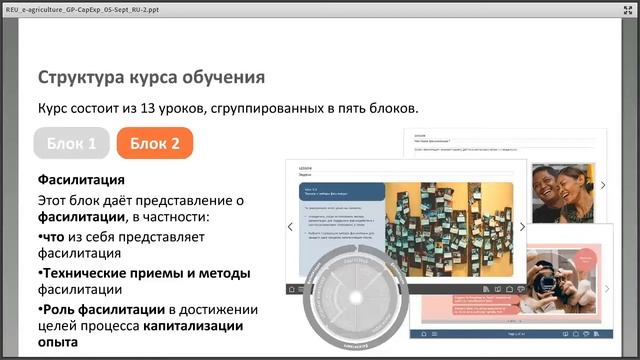
Task: Click bullet 'что из себя представляет'
Action: click(121, 237)
